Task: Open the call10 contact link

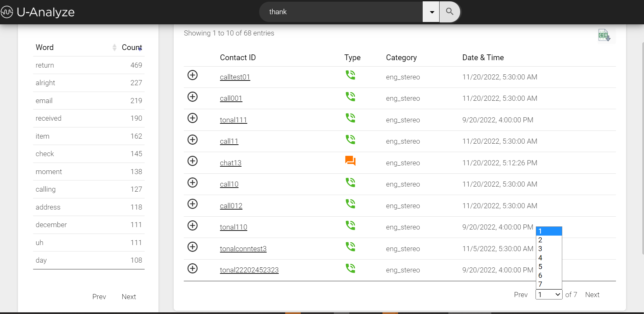Action: (229, 184)
